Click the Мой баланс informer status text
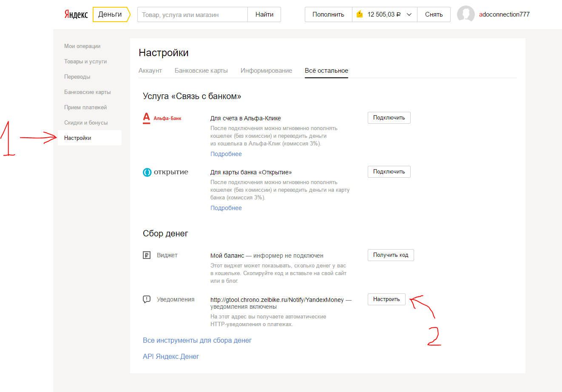The height and width of the screenshot is (392, 562). (x=267, y=256)
